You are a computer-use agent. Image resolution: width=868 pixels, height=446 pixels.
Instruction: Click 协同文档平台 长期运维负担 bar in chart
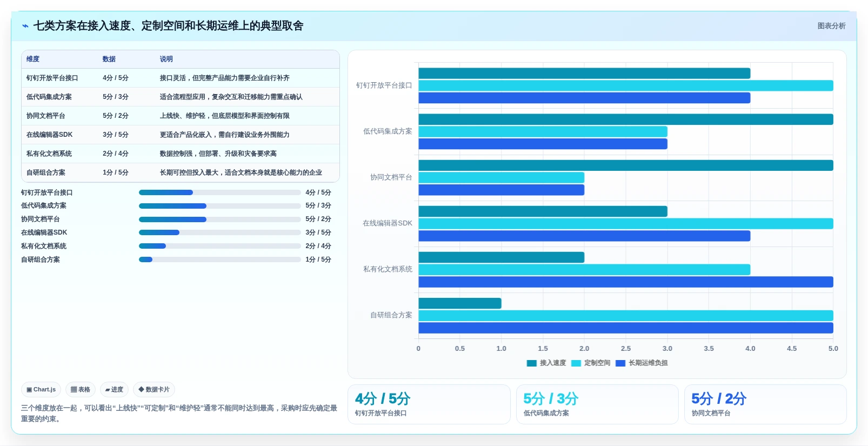point(501,190)
